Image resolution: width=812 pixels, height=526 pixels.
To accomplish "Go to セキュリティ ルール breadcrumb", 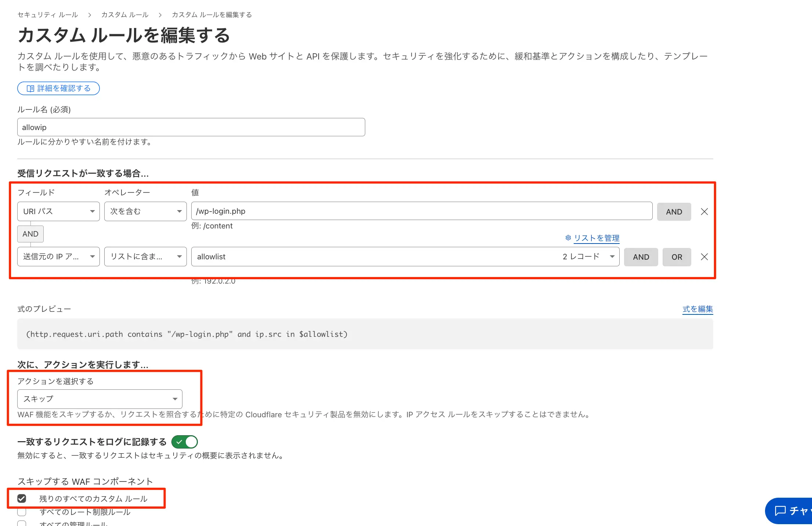I will click(48, 15).
